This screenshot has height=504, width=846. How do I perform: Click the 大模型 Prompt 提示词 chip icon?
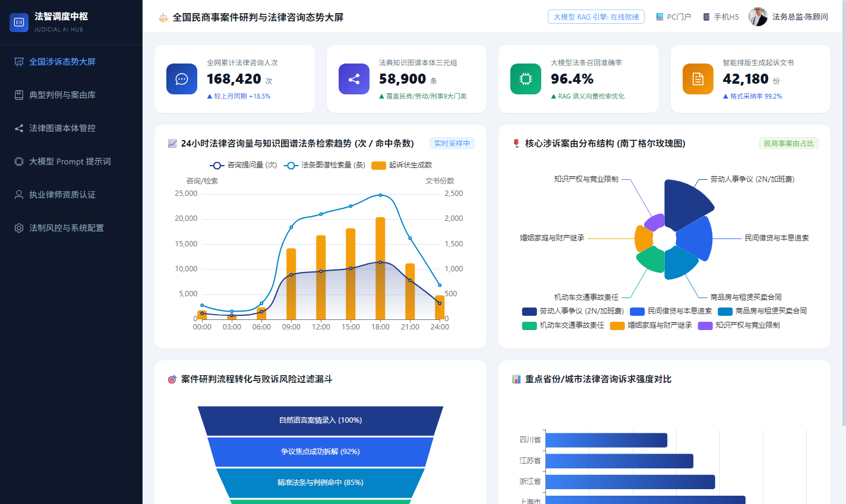point(19,161)
